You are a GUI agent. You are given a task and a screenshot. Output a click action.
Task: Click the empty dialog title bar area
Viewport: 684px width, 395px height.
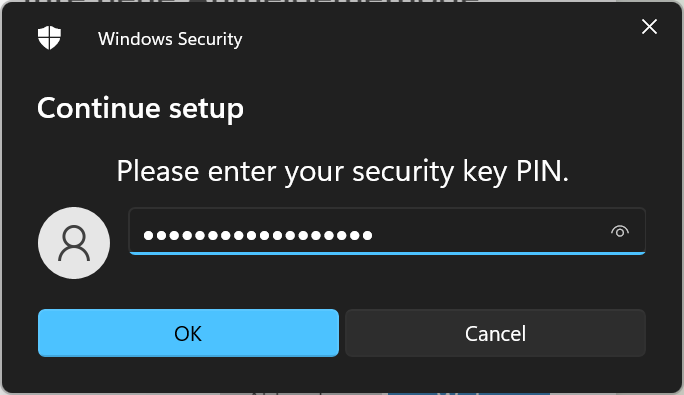pyautogui.click(x=436, y=38)
